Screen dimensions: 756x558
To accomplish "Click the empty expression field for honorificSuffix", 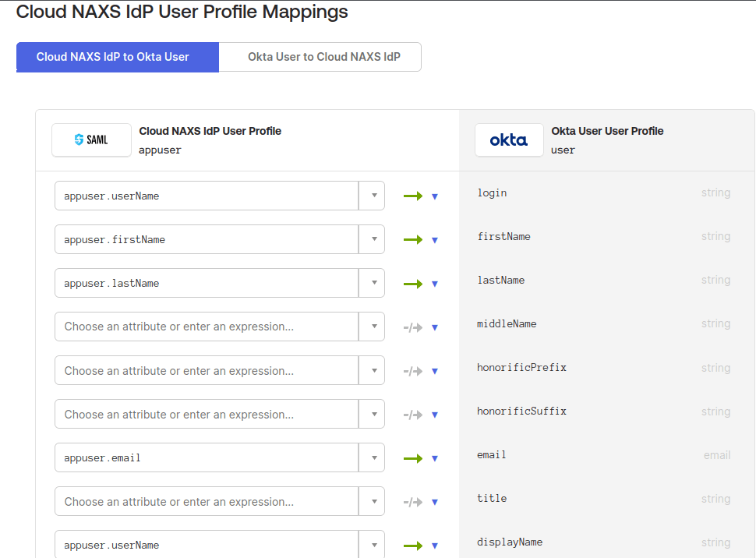I will (207, 414).
